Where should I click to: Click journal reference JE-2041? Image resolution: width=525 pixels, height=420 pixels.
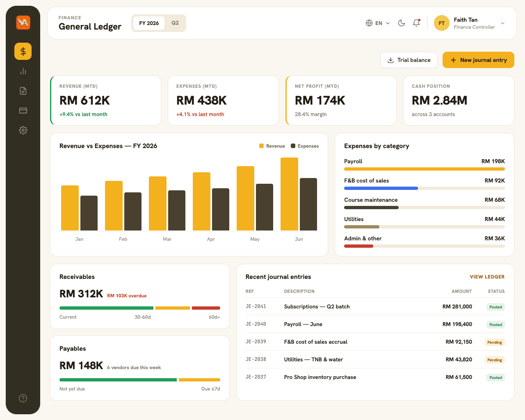pos(256,306)
